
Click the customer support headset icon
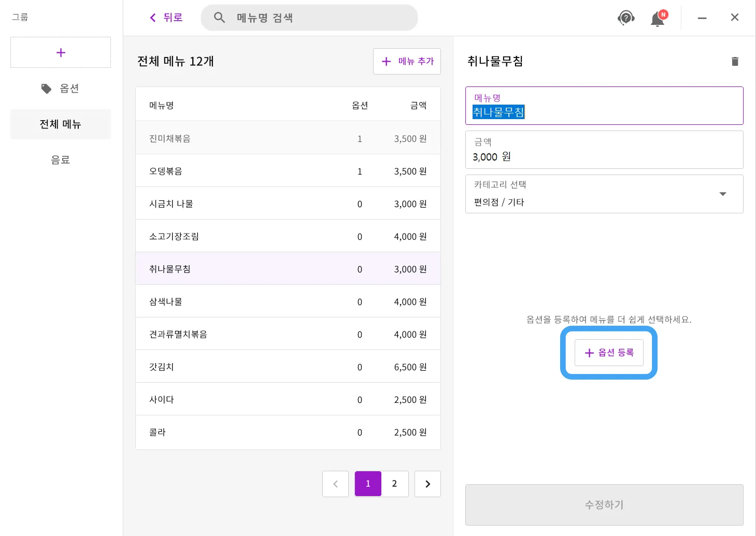[626, 18]
